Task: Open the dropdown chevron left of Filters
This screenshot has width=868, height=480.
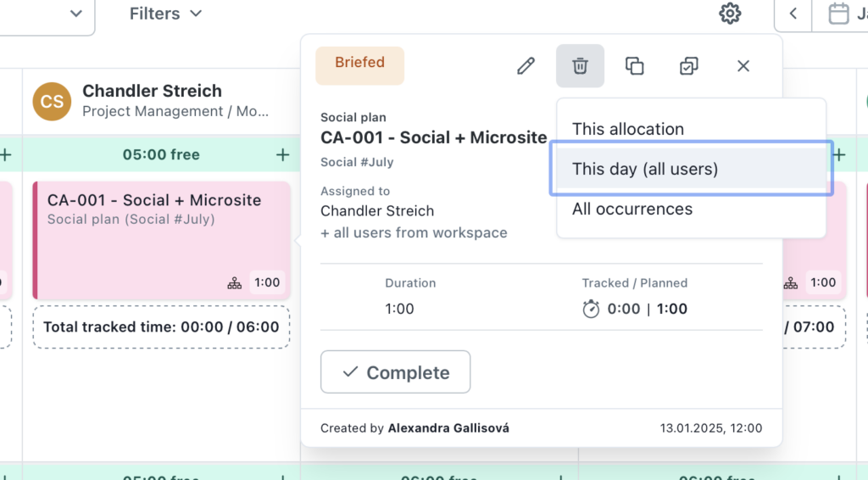Action: 75,14
